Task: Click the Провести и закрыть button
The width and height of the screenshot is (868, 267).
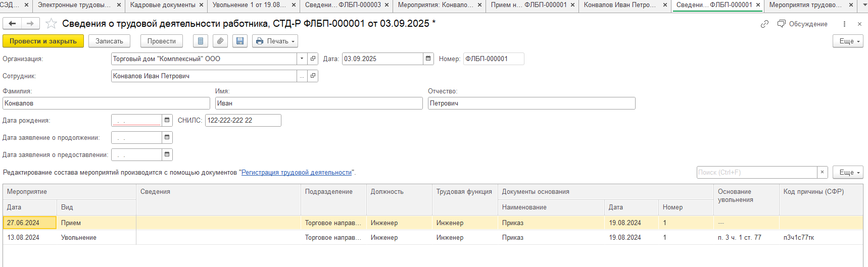Action: pos(43,41)
